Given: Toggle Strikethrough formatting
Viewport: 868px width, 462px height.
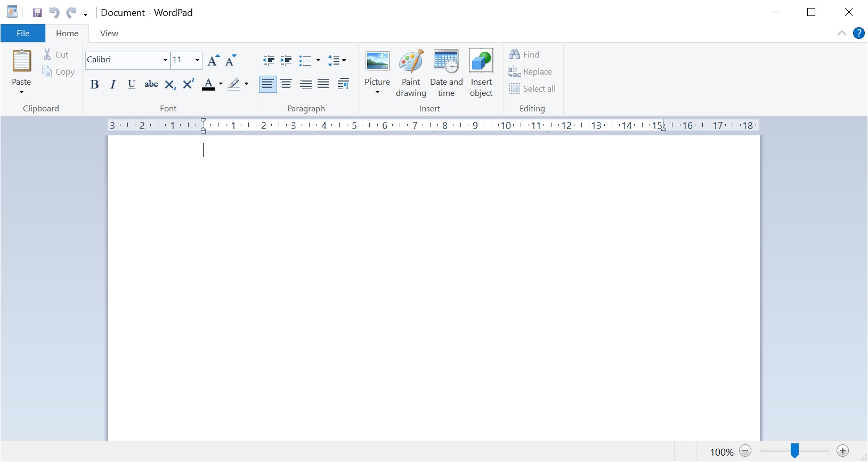Looking at the screenshot, I should 151,84.
